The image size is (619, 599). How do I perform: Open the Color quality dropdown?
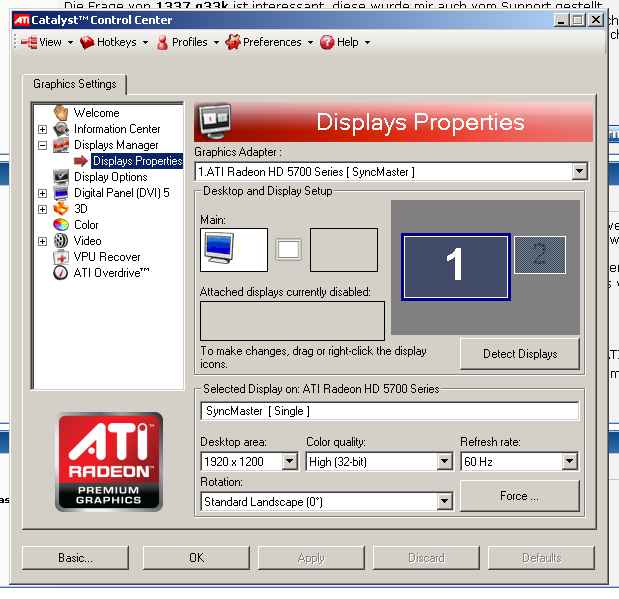(x=444, y=461)
